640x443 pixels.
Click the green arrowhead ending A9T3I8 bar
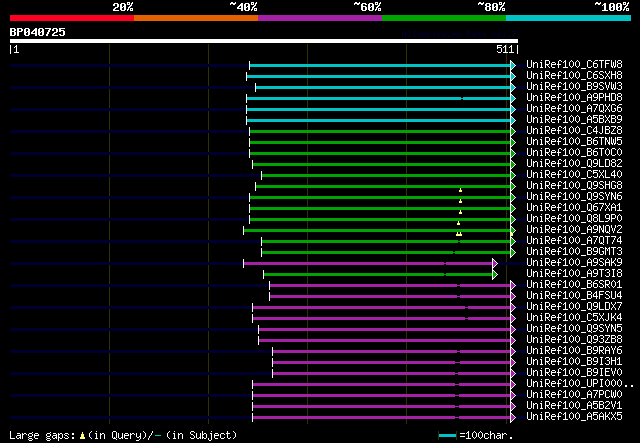point(495,274)
